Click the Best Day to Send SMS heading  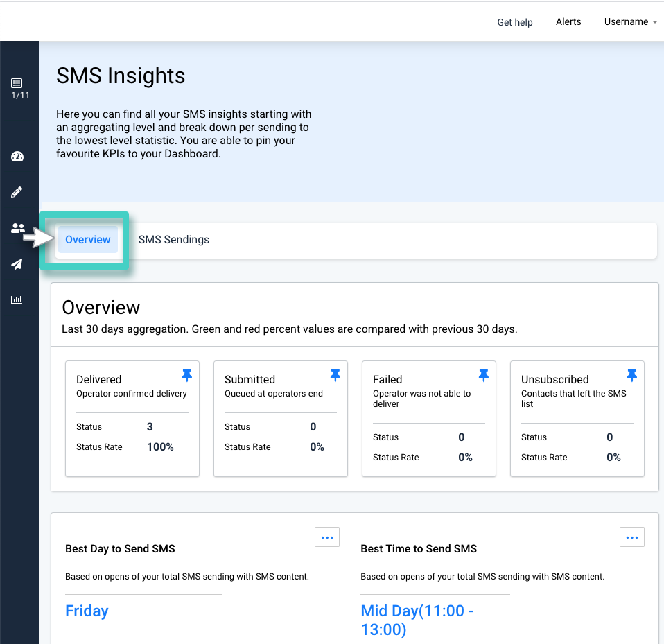tap(120, 548)
